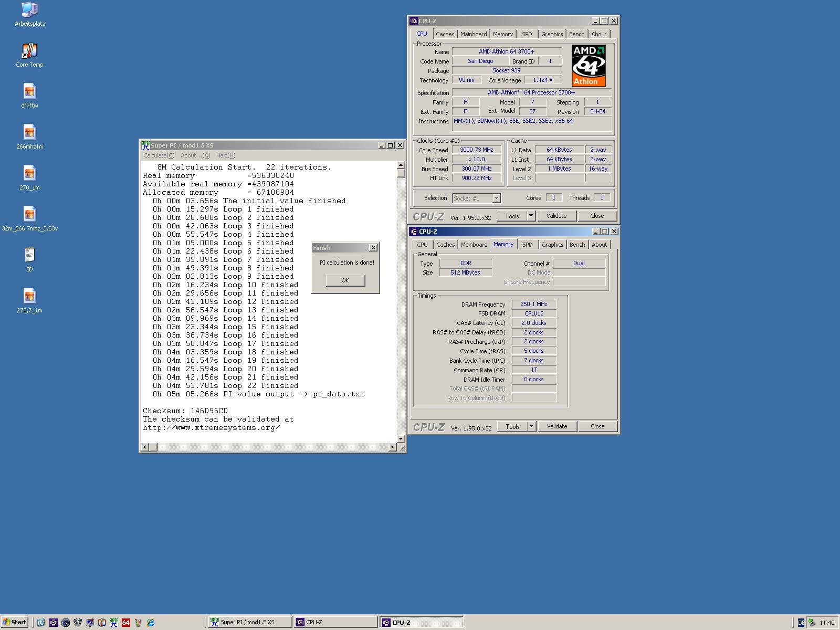Image resolution: width=840 pixels, height=630 pixels.
Task: Expand Tools dropdown arrow in upper CPU-Z
Action: (531, 216)
